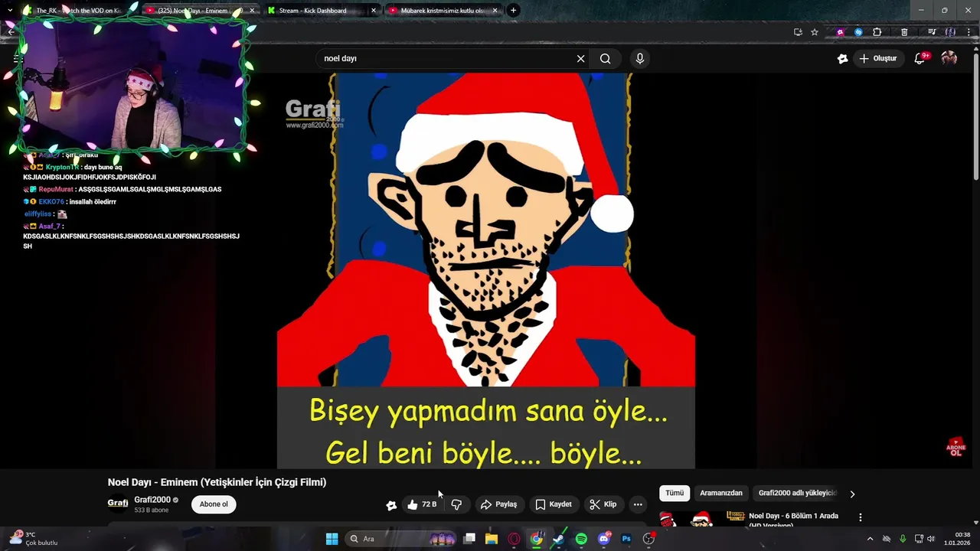Click the sparkle icon beside Oluştur
The image size is (980, 551).
tap(842, 59)
